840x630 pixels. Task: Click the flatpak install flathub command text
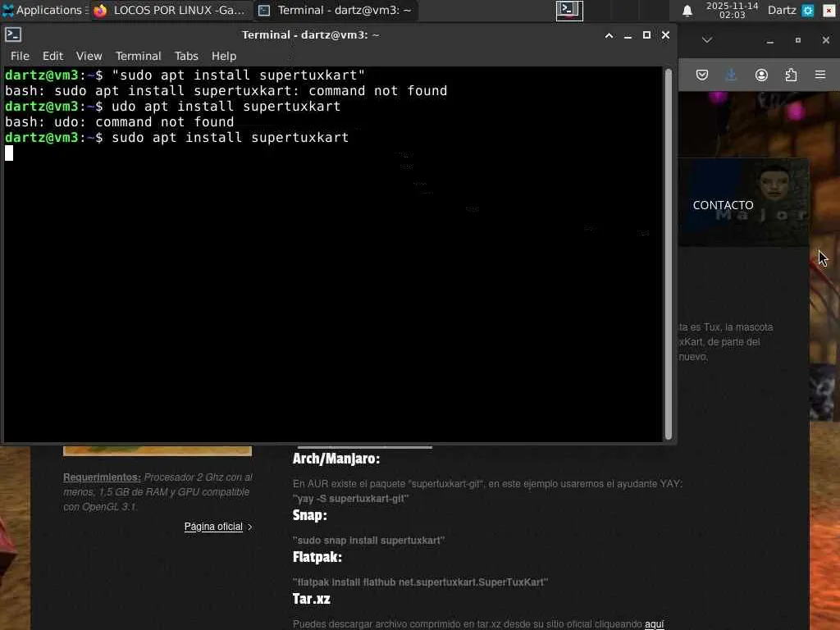[420, 582]
